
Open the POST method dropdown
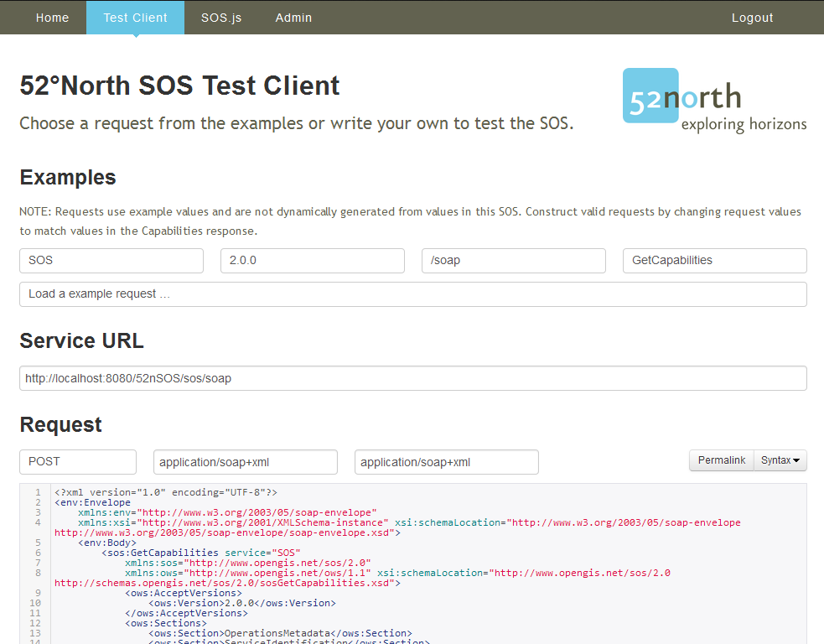pos(78,462)
